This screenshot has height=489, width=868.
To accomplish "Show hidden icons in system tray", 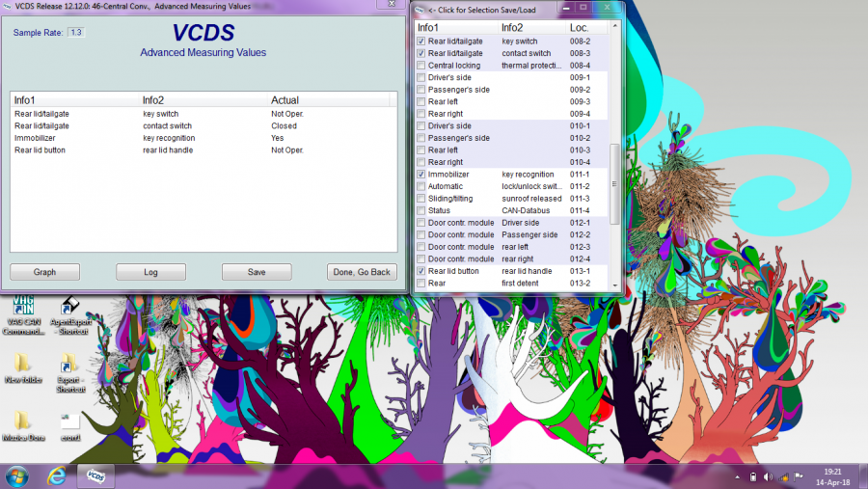I will (x=738, y=476).
